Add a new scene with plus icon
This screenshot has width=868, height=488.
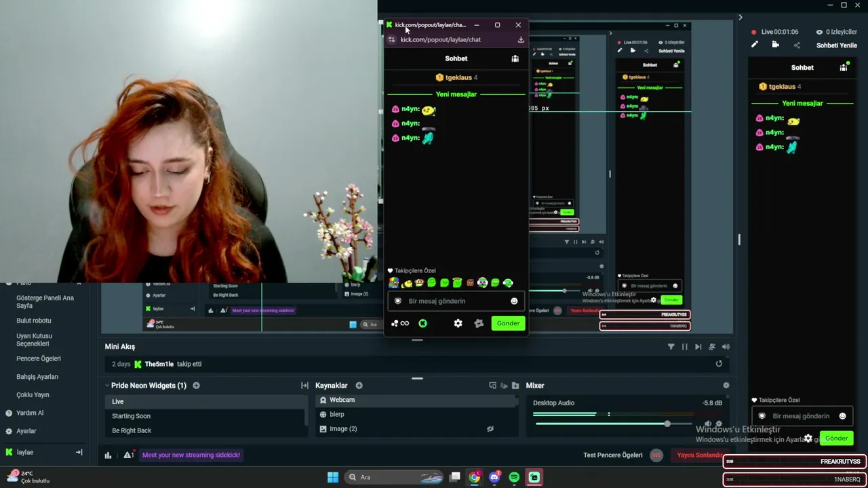(x=196, y=386)
